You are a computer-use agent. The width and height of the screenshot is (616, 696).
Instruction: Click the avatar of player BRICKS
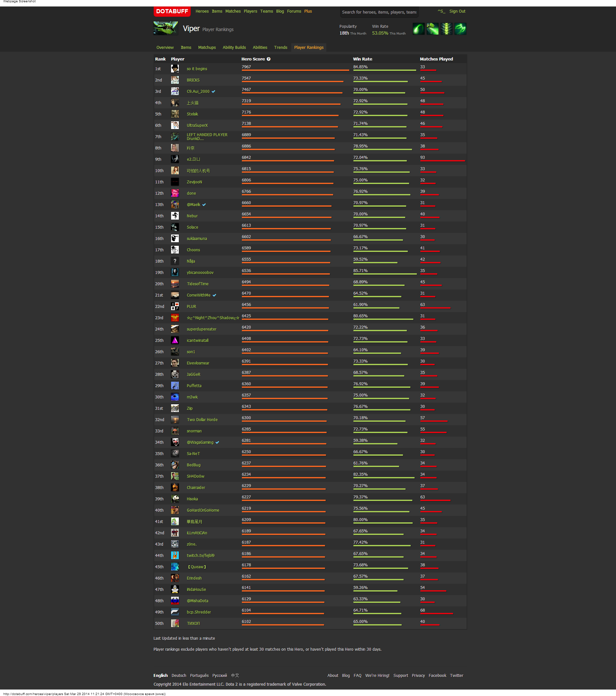tap(175, 80)
